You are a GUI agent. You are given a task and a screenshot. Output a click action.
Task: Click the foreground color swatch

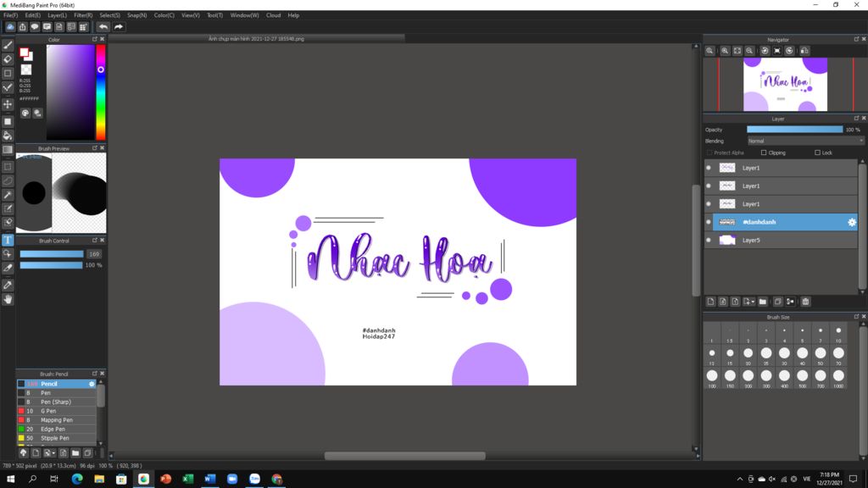(x=24, y=53)
